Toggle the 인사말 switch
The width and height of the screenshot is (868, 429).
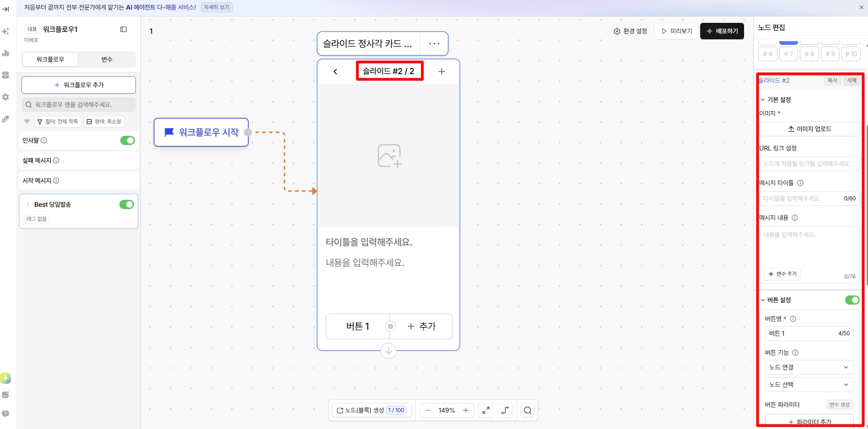point(128,140)
